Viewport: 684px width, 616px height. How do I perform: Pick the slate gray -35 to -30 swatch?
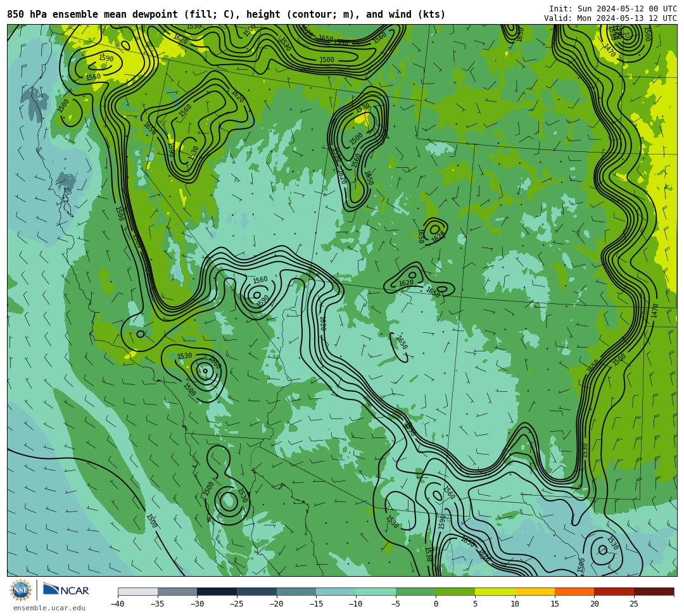tap(177, 591)
